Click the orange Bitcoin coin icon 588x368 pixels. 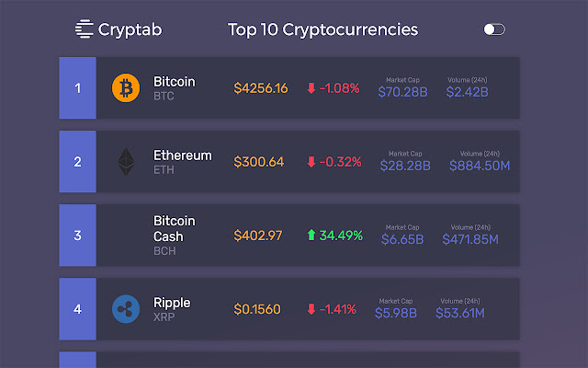126,88
